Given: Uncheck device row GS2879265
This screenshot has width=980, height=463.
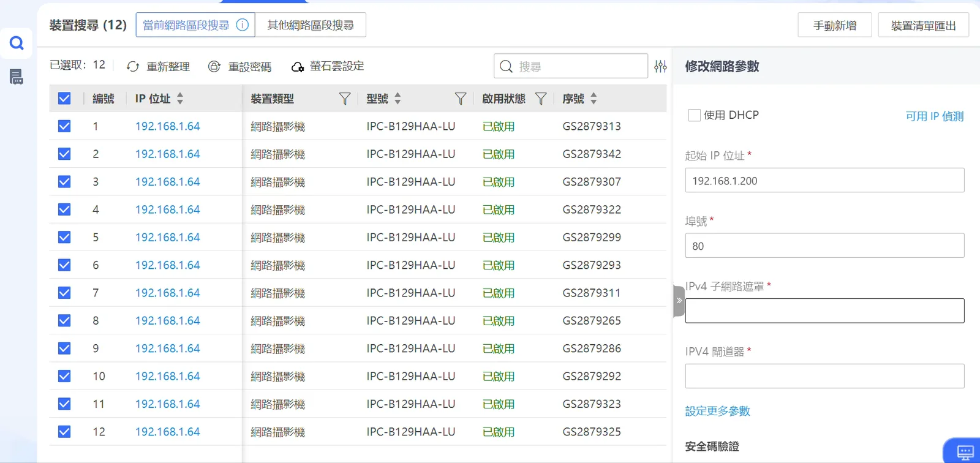Looking at the screenshot, I should point(64,320).
